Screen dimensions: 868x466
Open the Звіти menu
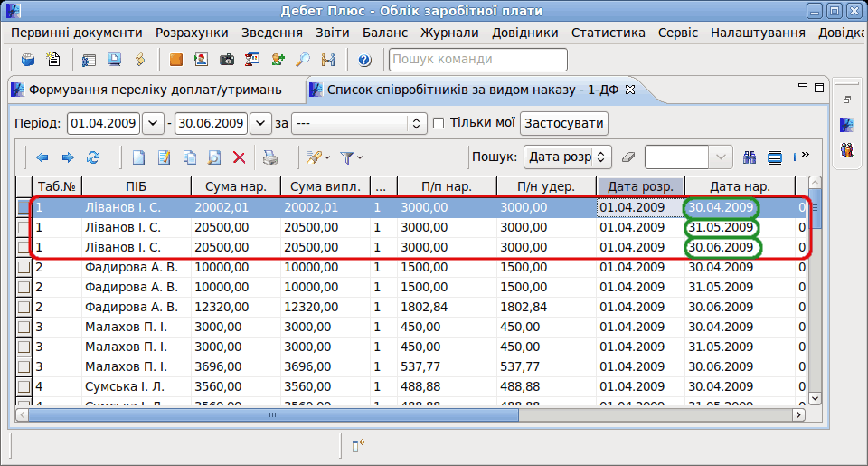point(332,33)
